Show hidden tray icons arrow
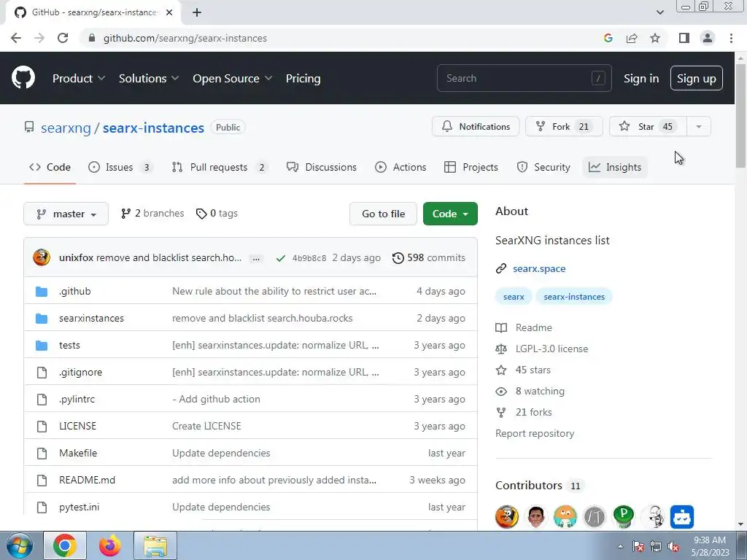This screenshot has height=560, width=747. coord(620,546)
